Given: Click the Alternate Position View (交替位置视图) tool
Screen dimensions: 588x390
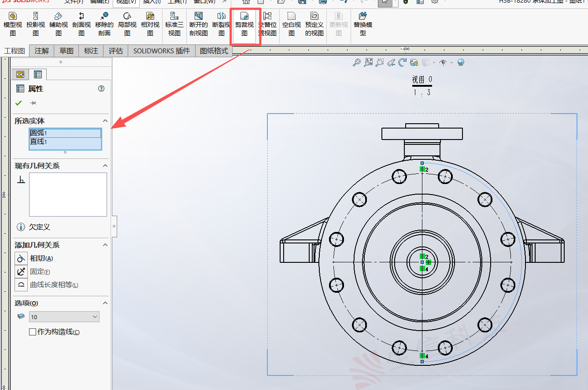Looking at the screenshot, I should tap(267, 24).
